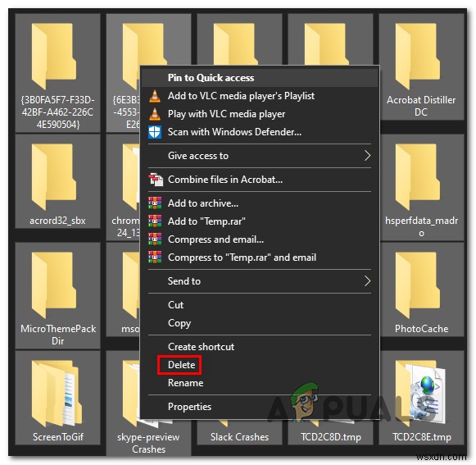476x465 pixels.
Task: Select the acrord32_sbx folder icon
Action: coord(54,177)
